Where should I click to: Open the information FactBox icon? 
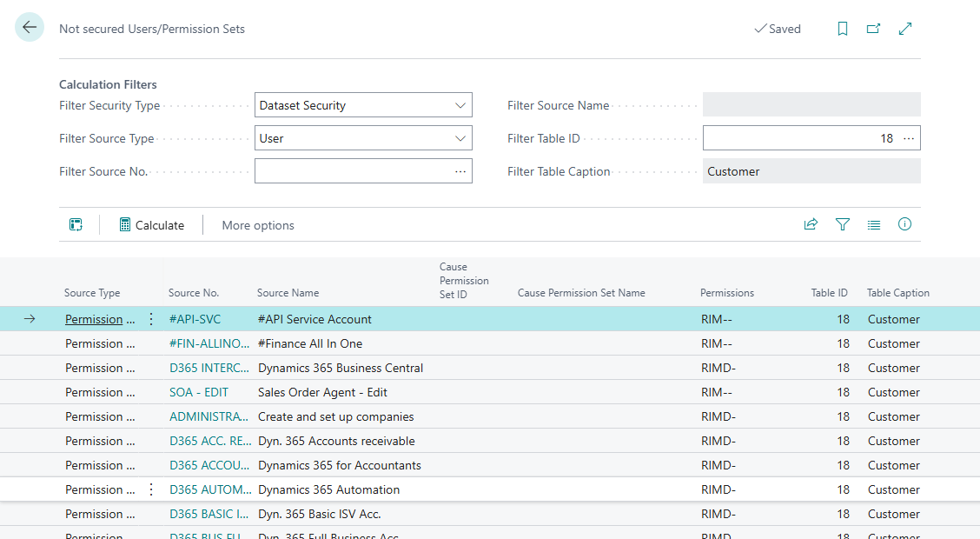904,223
